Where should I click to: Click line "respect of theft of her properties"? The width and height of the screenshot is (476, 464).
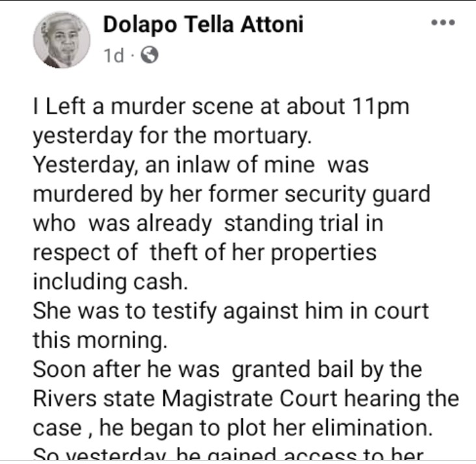pyautogui.click(x=204, y=253)
